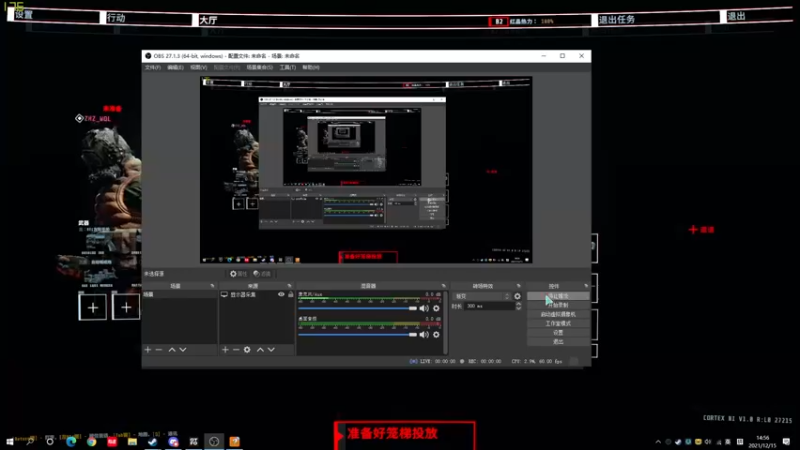Add a new source with the plus icon
This screenshot has width=800, height=450.
pos(225,349)
